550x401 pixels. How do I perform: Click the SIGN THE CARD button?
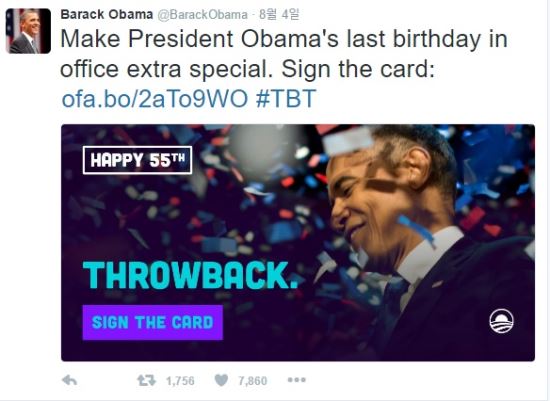(153, 322)
